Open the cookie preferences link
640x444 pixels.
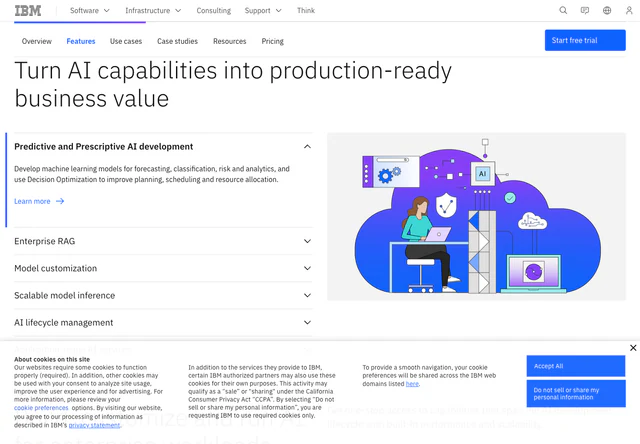[41, 408]
